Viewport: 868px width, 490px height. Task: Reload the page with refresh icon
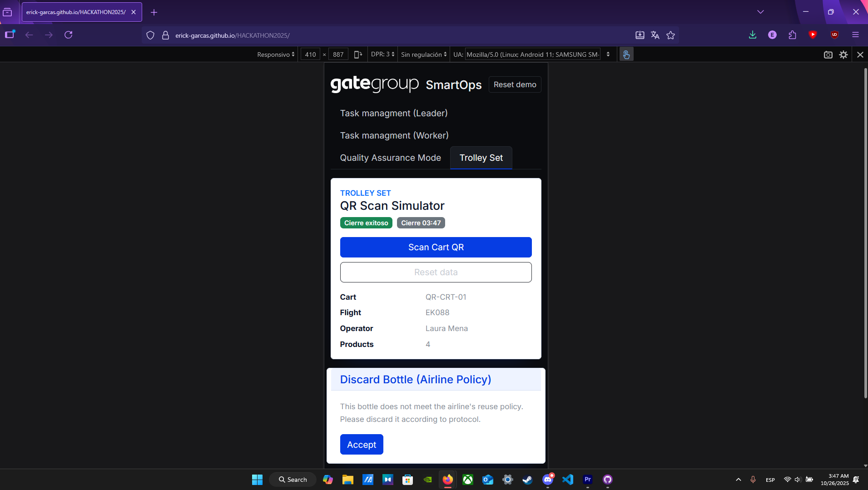click(x=69, y=35)
